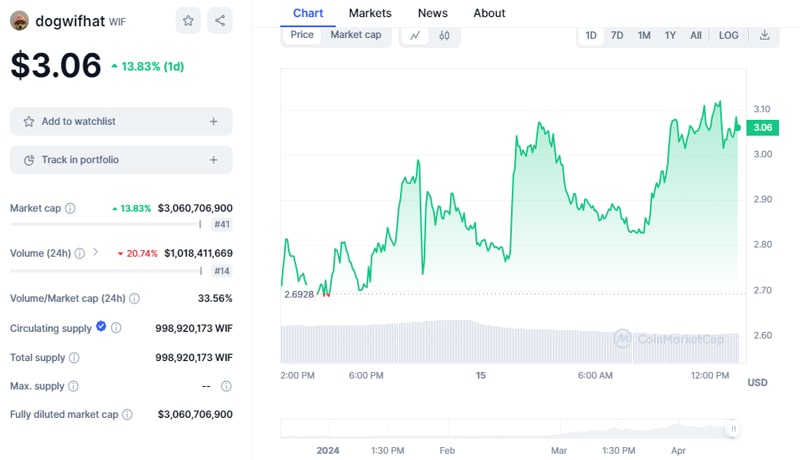Click the USD currency label

(x=757, y=382)
